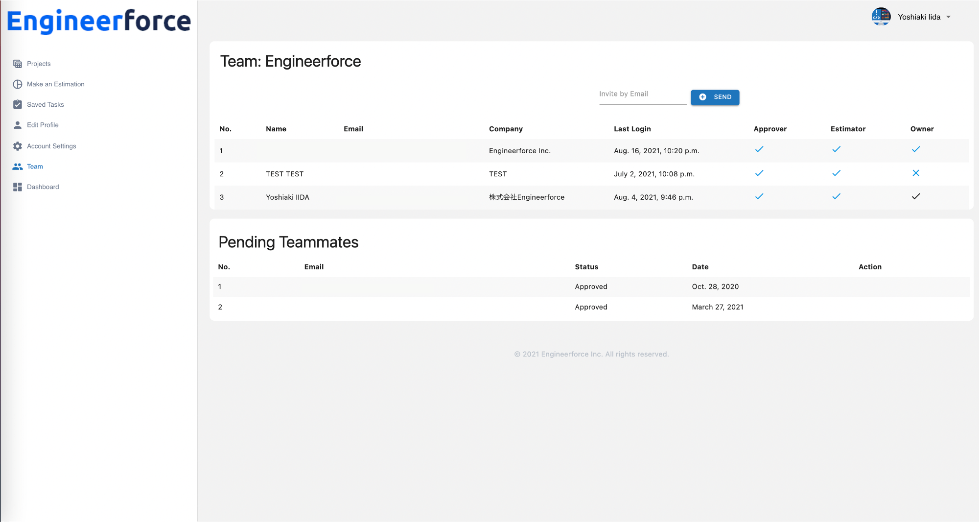Click the Make an Estimation pie icon
The height and width of the screenshot is (522, 980).
pyautogui.click(x=18, y=84)
